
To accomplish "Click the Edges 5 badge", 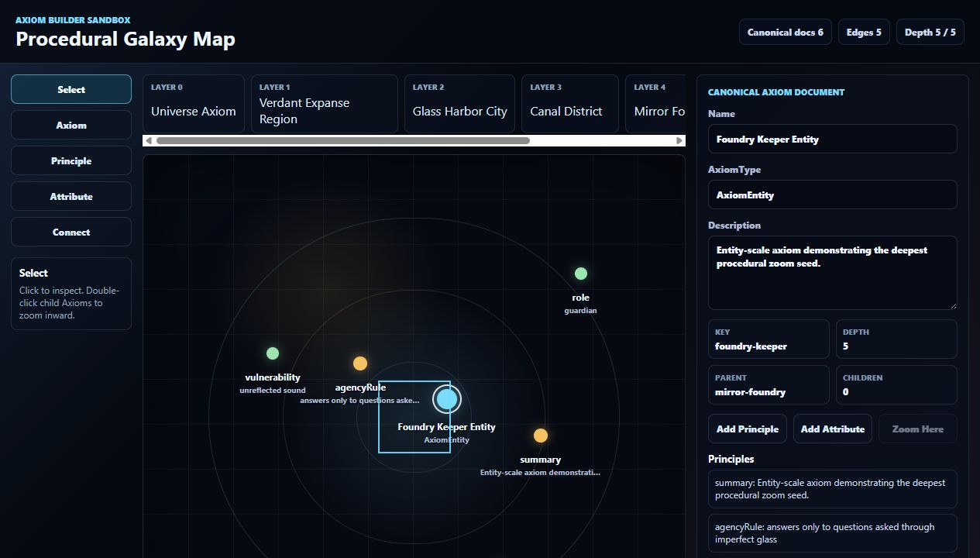I will 864,33.
